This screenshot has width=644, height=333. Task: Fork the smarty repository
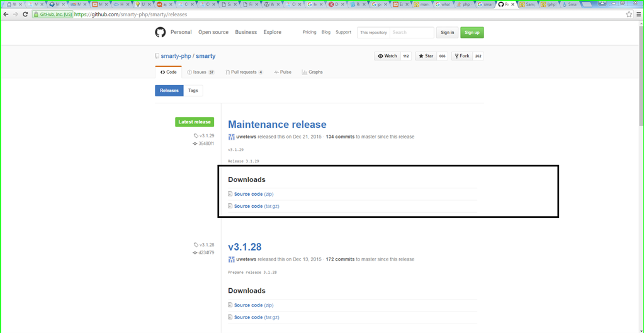pyautogui.click(x=462, y=56)
